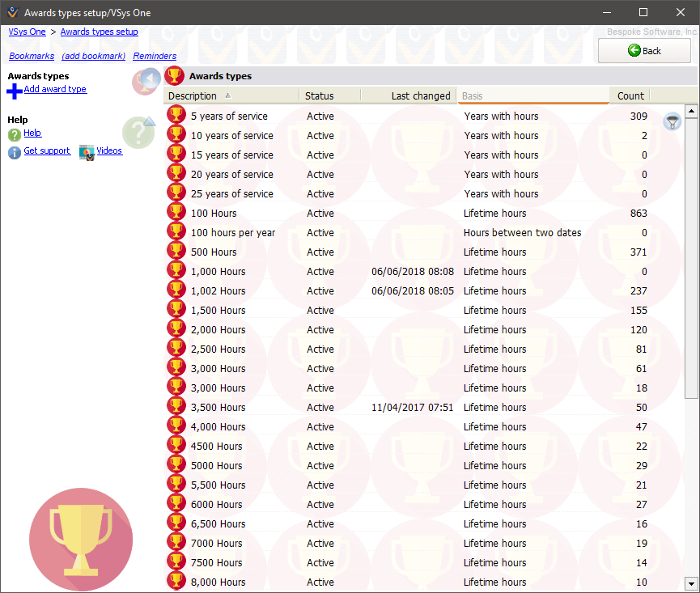Sort by the Description column header
Screen dimensions: 700x593
(x=193, y=95)
